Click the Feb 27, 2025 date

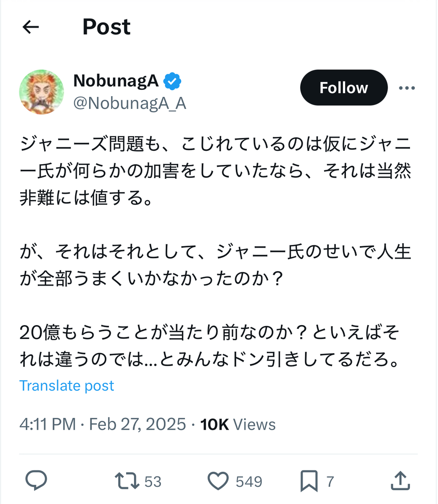137,424
